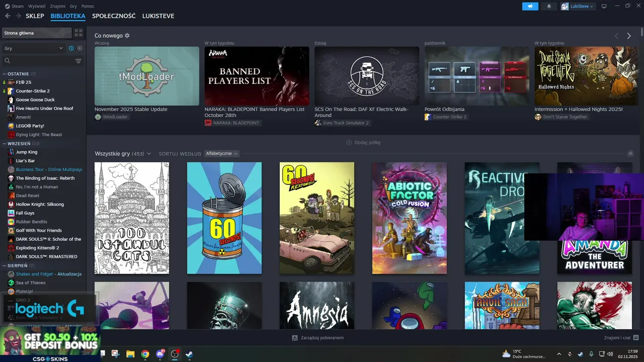Open the Anvil Saga game cover
This screenshot has height=362, width=644.
(x=502, y=306)
